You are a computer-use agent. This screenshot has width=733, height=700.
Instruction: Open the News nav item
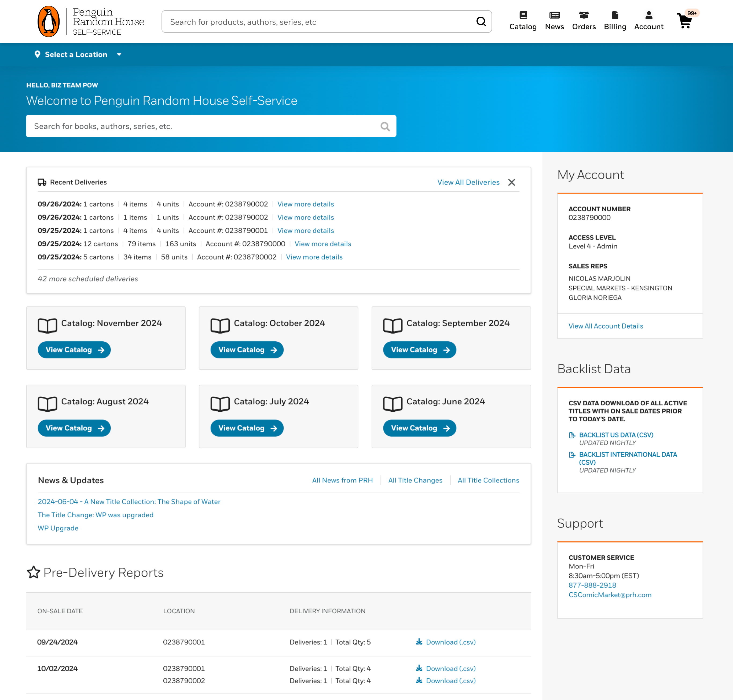(554, 21)
